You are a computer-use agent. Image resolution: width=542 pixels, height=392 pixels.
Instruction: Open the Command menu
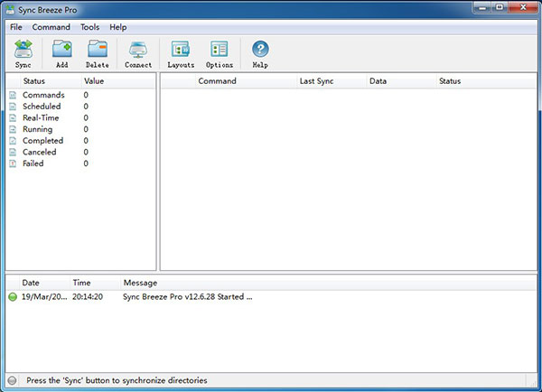[51, 27]
